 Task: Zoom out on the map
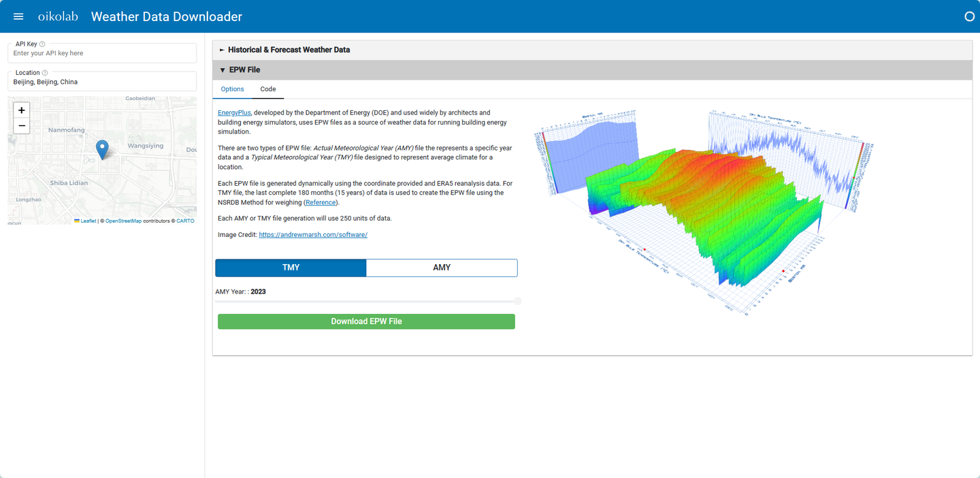(x=22, y=126)
